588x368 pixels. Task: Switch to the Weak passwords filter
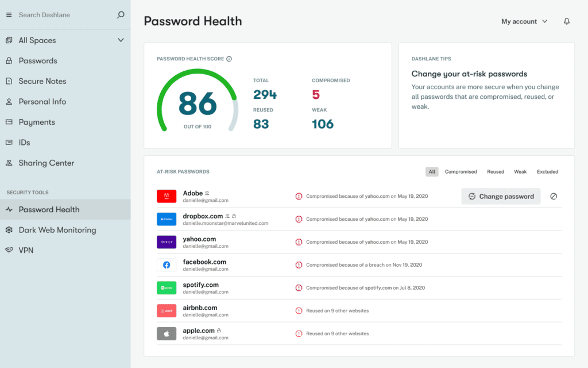pyautogui.click(x=520, y=171)
